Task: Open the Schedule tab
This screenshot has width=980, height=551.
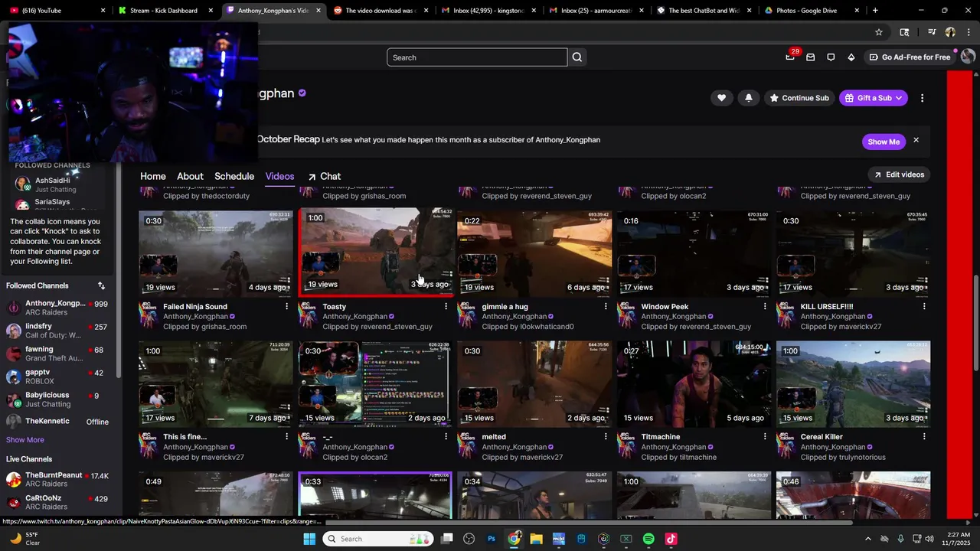Action: [x=234, y=176]
